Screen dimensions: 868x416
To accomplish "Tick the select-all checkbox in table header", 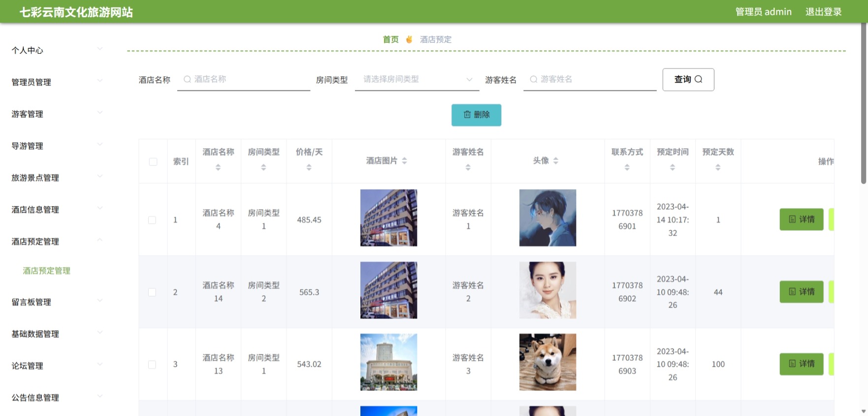I will (x=153, y=162).
